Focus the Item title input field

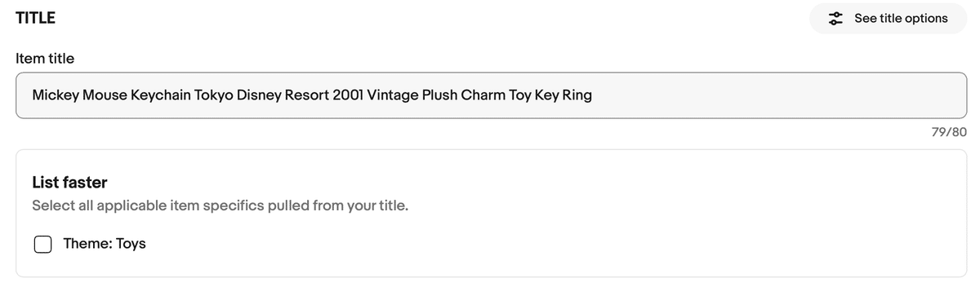[x=492, y=95]
